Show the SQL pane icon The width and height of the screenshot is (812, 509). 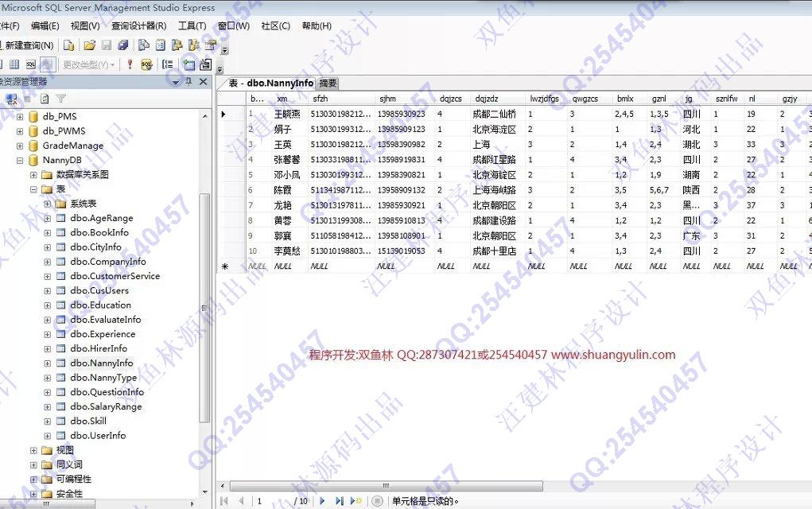[x=31, y=64]
